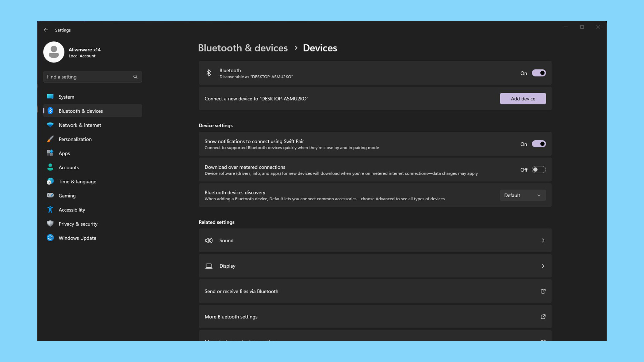644x362 pixels.
Task: Click the Time & language clock icon
Action: pyautogui.click(x=50, y=181)
